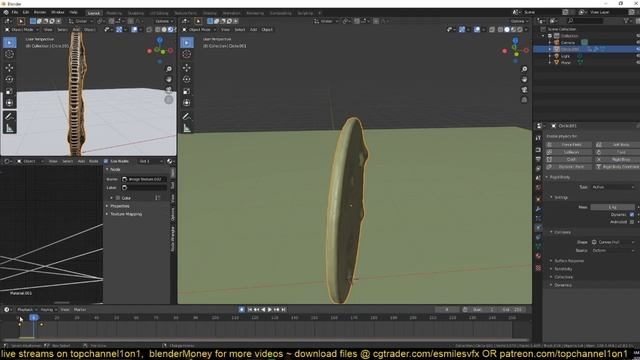Image resolution: width=640 pixels, height=360 pixels.
Task: Open the Object Data properties tab
Action: pyautogui.click(x=538, y=246)
